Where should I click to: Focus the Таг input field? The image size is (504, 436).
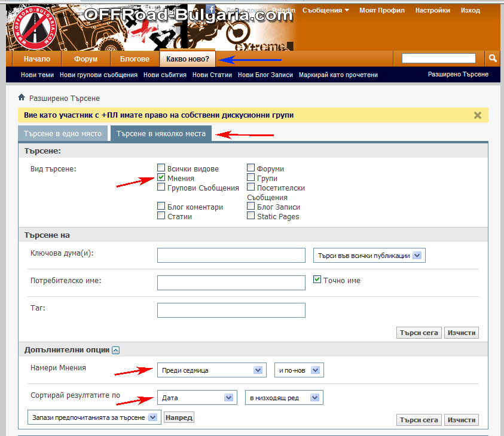click(231, 310)
